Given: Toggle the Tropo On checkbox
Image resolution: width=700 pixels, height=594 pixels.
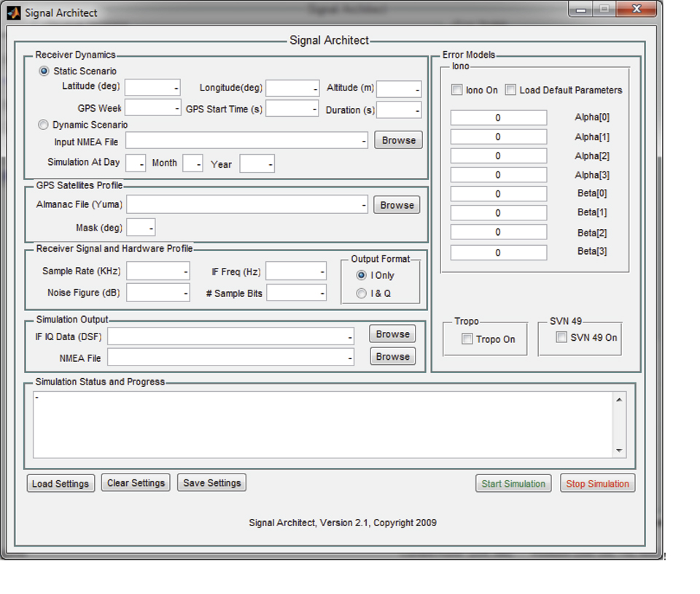Looking at the screenshot, I should click(467, 339).
